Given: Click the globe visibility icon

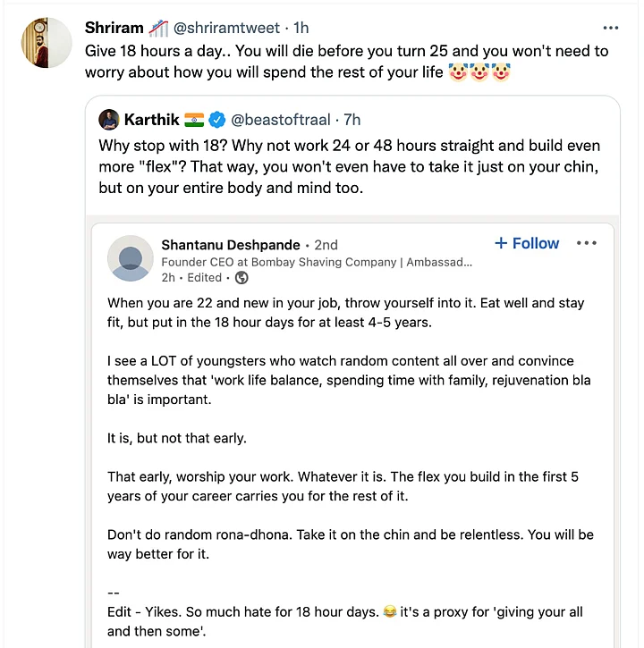Looking at the screenshot, I should pyautogui.click(x=241, y=278).
